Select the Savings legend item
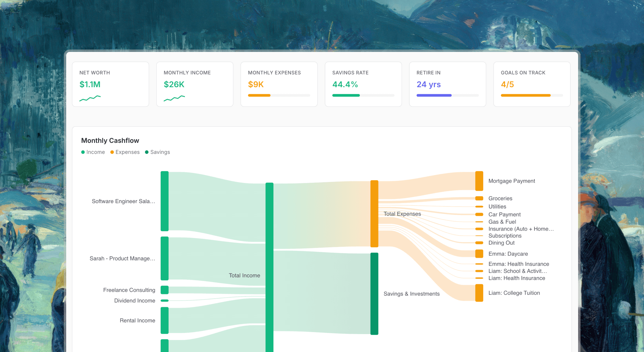The height and width of the screenshot is (352, 644). (x=157, y=152)
